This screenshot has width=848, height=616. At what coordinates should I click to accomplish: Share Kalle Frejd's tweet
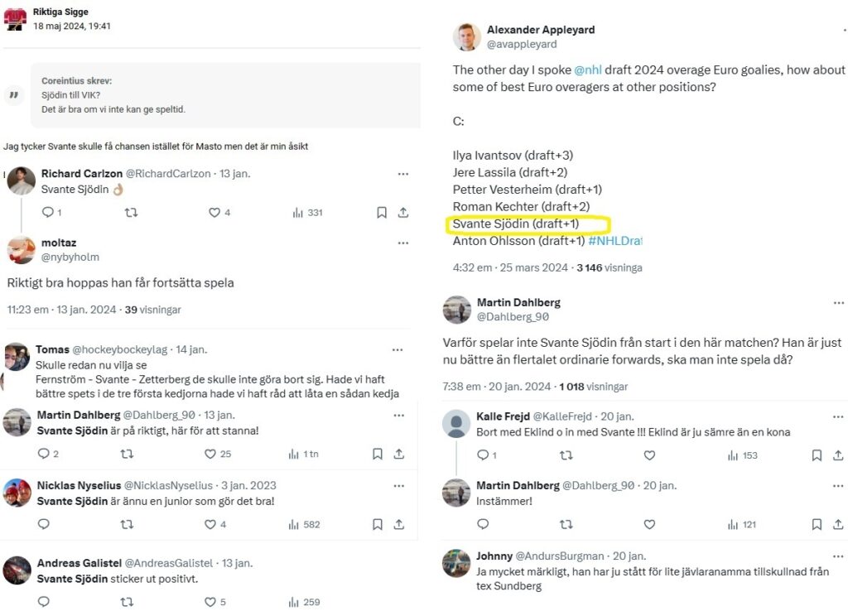coord(838,455)
